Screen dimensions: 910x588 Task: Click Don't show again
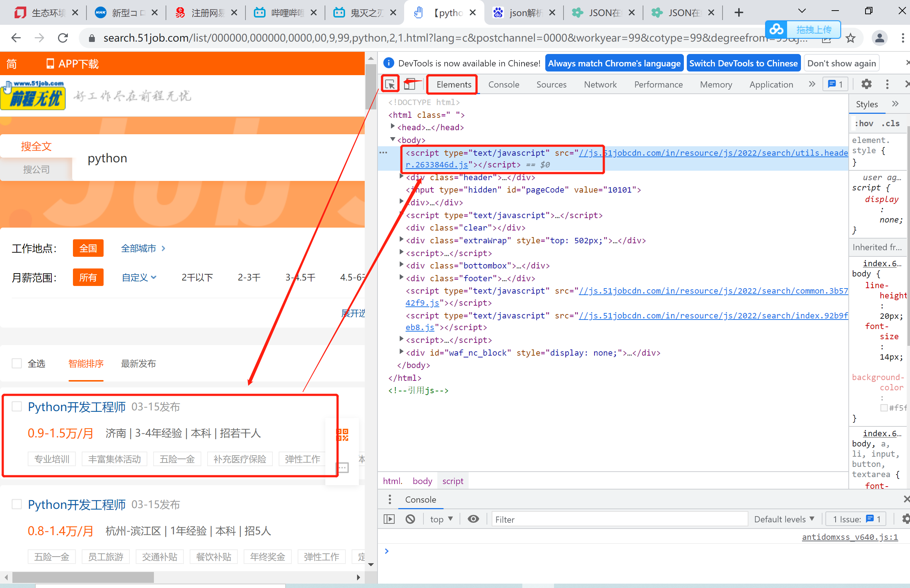[x=841, y=63]
